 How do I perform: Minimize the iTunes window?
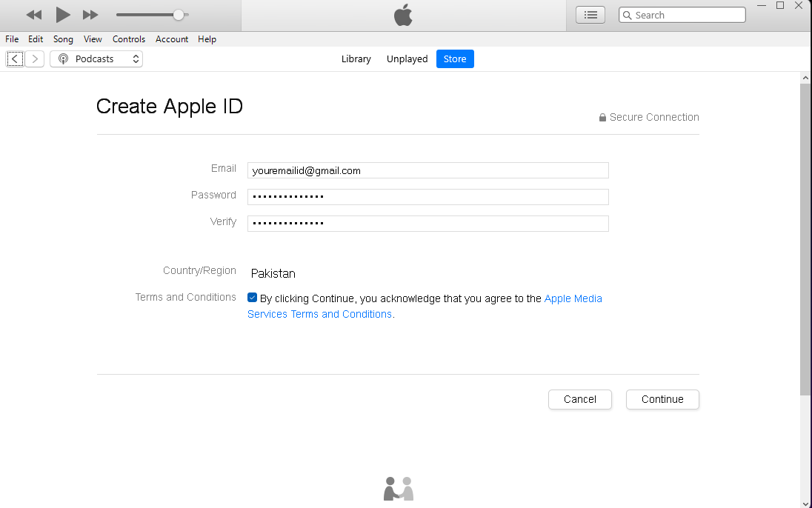click(762, 6)
